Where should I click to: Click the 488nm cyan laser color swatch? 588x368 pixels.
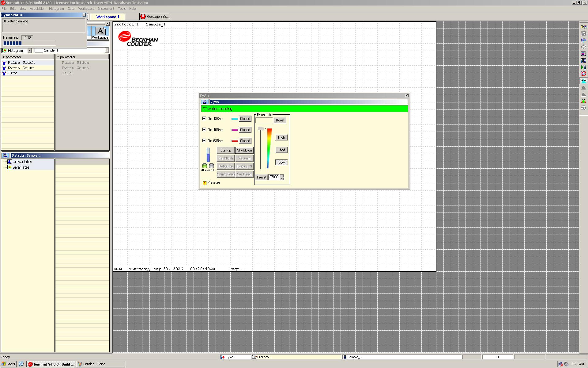[235, 119]
